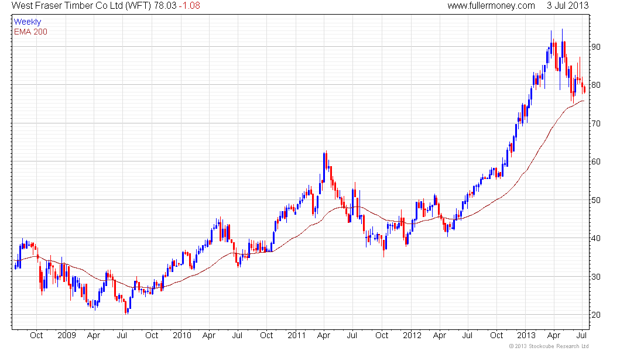Click the 'Oct' label just before 2013
Screen dimensions: 644x351
point(496,335)
